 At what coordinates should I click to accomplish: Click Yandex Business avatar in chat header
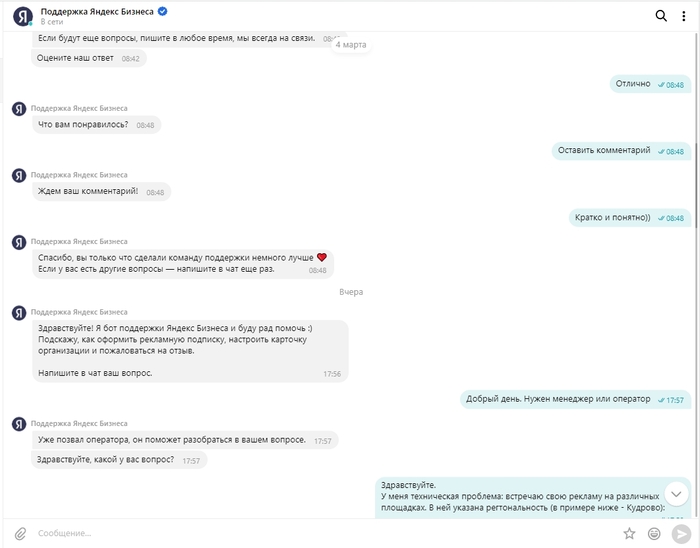click(x=23, y=17)
